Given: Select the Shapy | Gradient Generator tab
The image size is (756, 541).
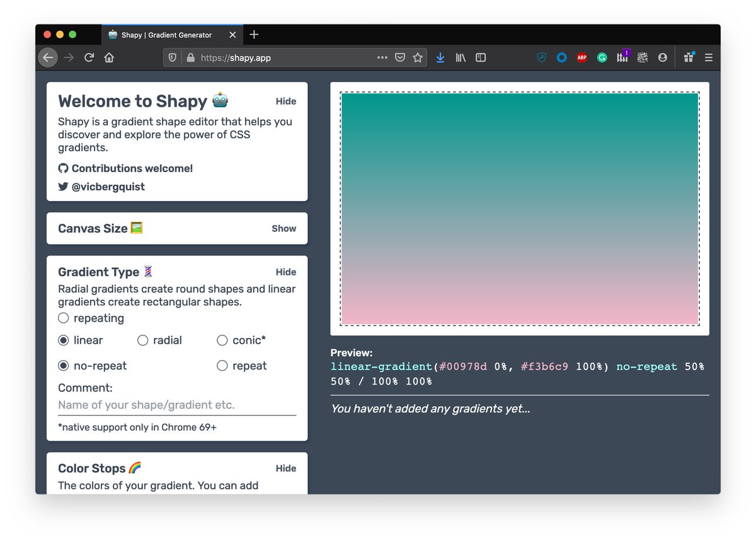Looking at the screenshot, I should [x=171, y=35].
